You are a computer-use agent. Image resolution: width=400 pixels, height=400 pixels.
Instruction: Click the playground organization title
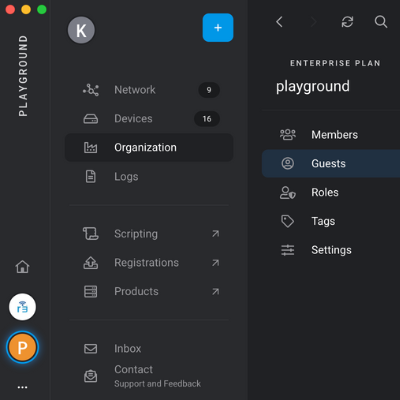pyautogui.click(x=313, y=87)
